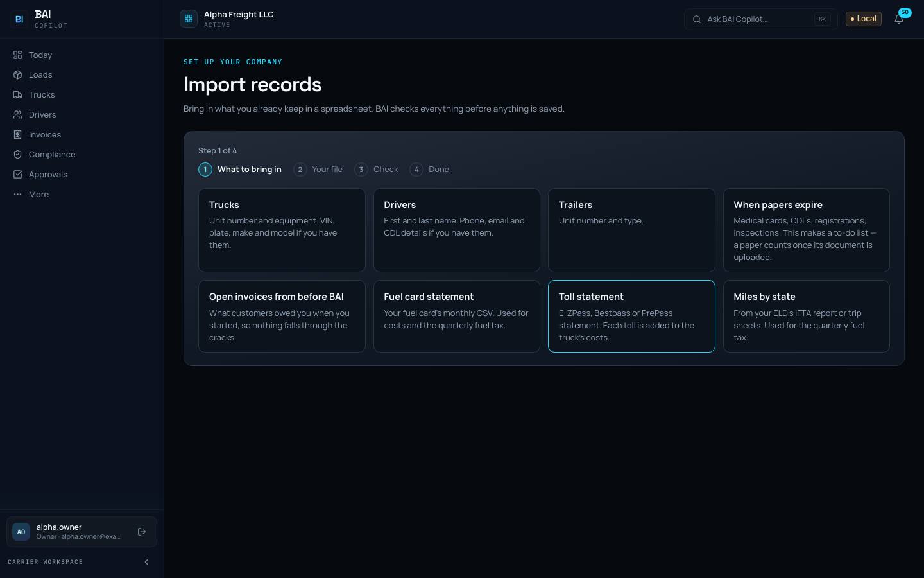The width and height of the screenshot is (924, 578).
Task: Click the Alpha Freight company grid icon
Action: (189, 19)
